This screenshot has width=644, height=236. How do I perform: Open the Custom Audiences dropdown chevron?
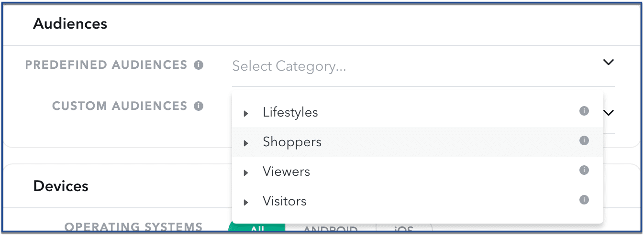608,113
